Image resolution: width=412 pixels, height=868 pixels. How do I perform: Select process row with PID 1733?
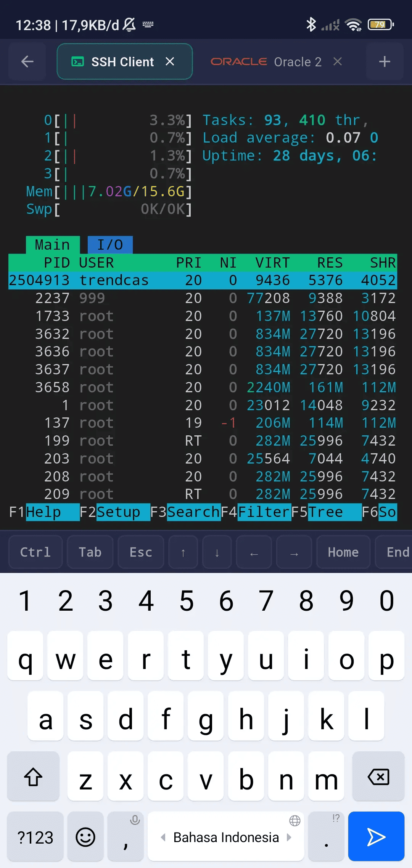tap(203, 316)
